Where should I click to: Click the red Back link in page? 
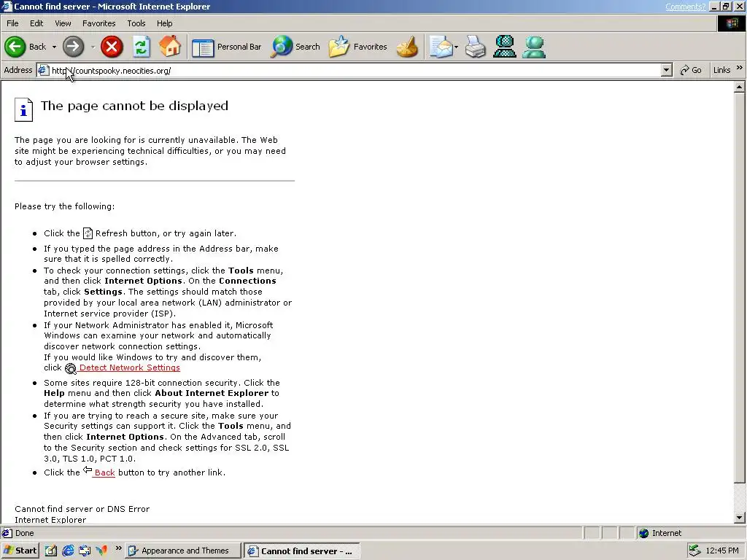coord(104,472)
